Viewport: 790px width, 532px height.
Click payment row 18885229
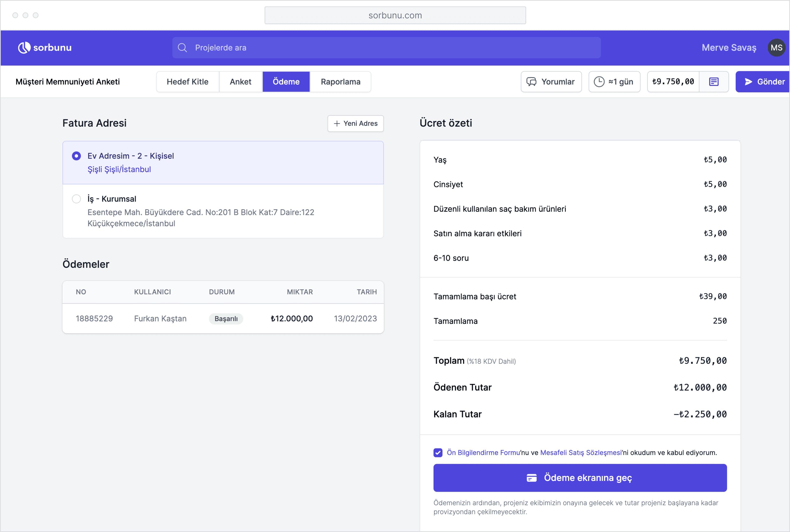pyautogui.click(x=223, y=319)
